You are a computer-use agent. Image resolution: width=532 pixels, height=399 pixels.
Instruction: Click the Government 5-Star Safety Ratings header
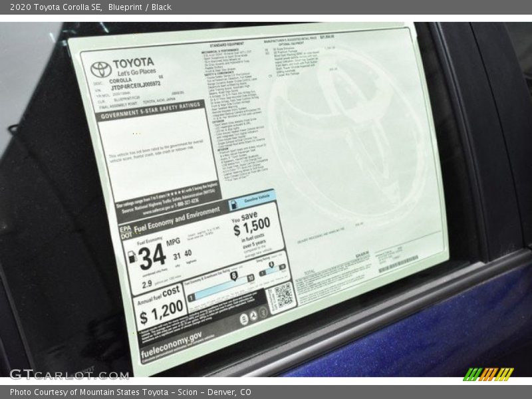(150, 110)
